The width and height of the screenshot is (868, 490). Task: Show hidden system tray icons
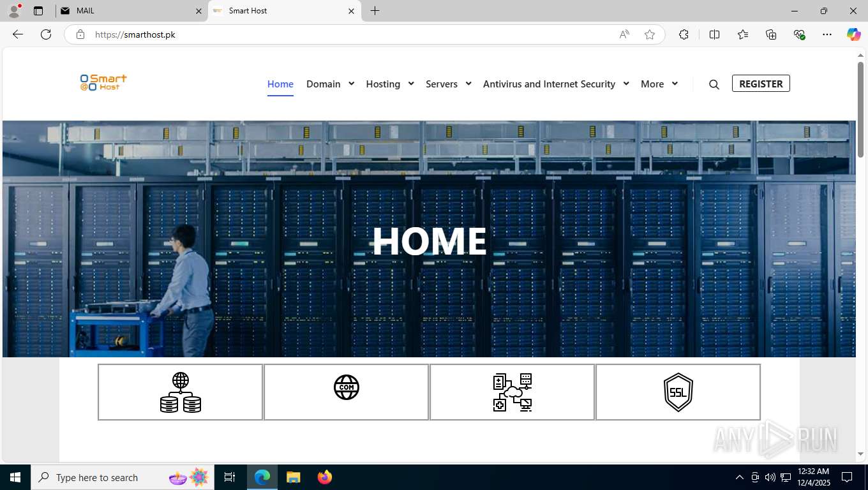740,477
